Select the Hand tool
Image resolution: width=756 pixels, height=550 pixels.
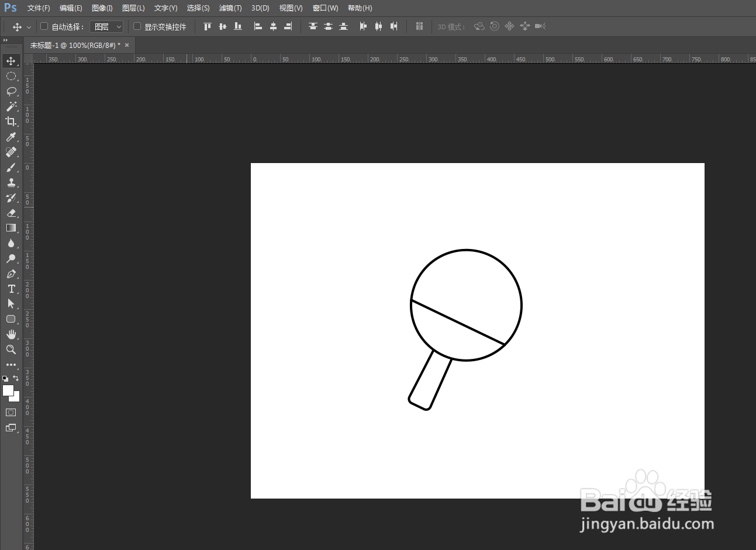click(x=11, y=334)
